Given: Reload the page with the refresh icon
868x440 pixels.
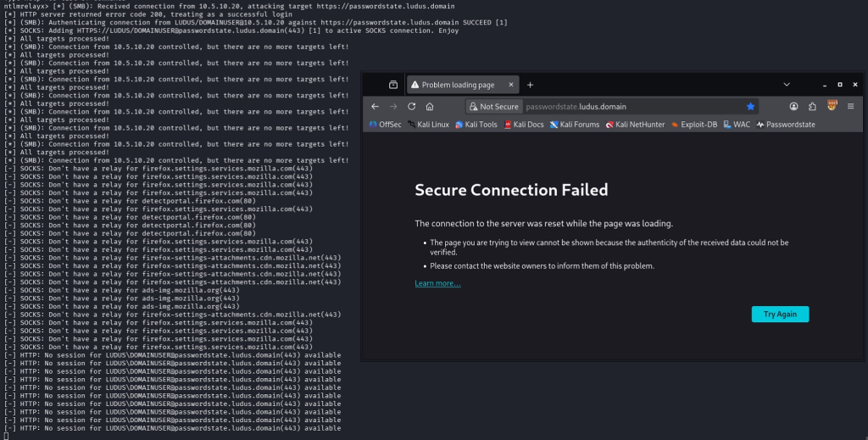Looking at the screenshot, I should coord(412,107).
